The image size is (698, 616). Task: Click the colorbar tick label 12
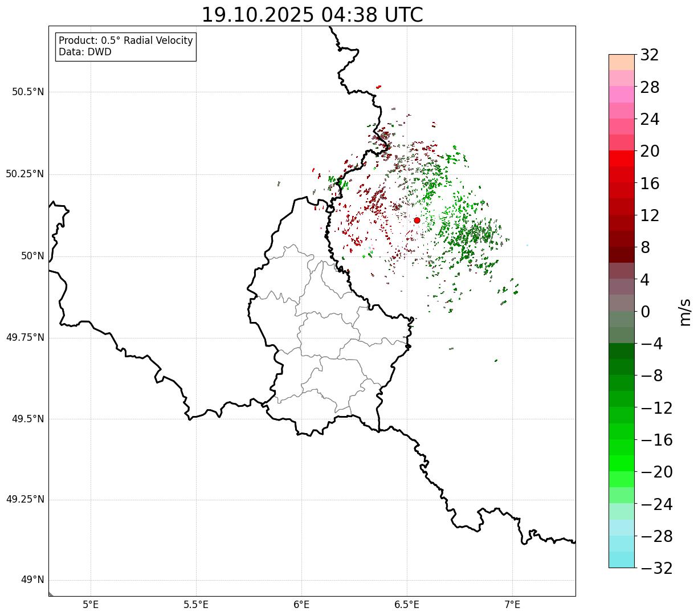click(650, 215)
